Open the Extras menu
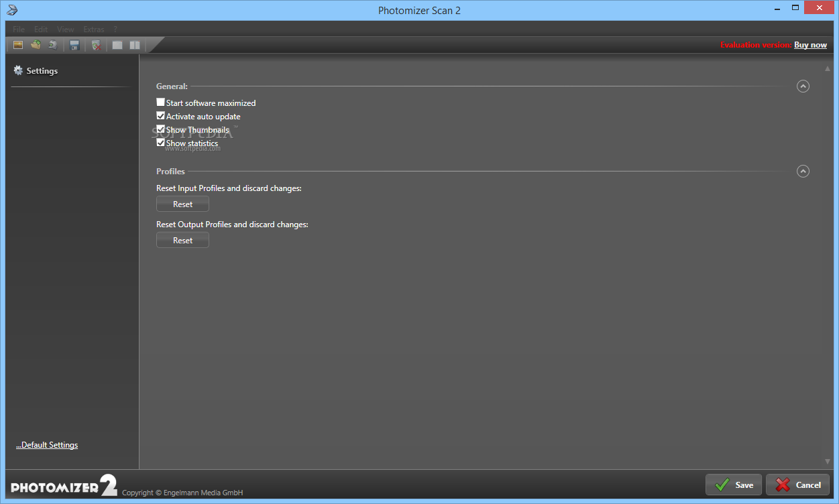Viewport: 839px width, 504px height. point(94,29)
